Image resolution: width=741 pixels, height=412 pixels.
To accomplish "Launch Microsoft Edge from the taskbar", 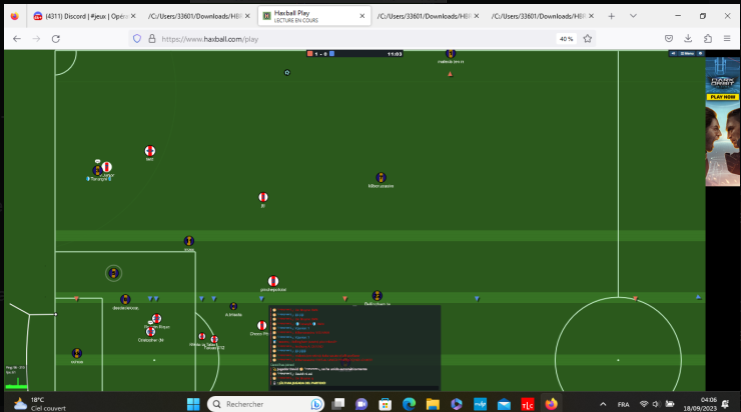I will click(x=408, y=404).
